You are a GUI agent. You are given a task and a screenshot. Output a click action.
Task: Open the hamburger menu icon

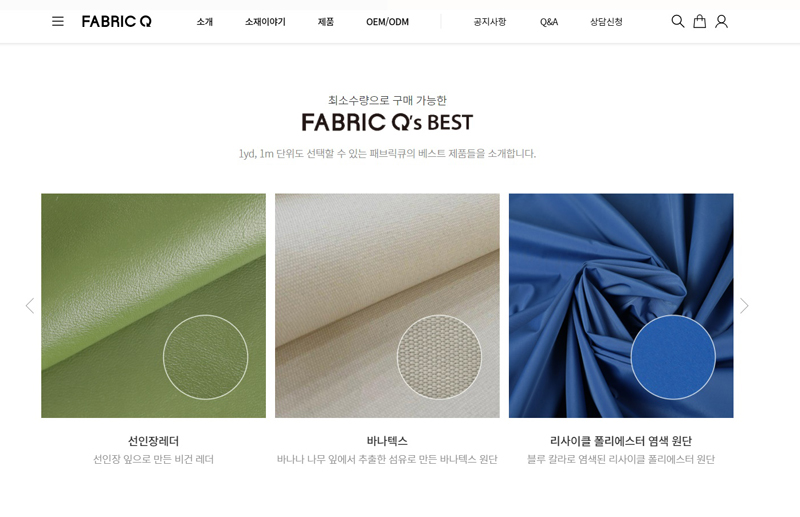tap(58, 21)
